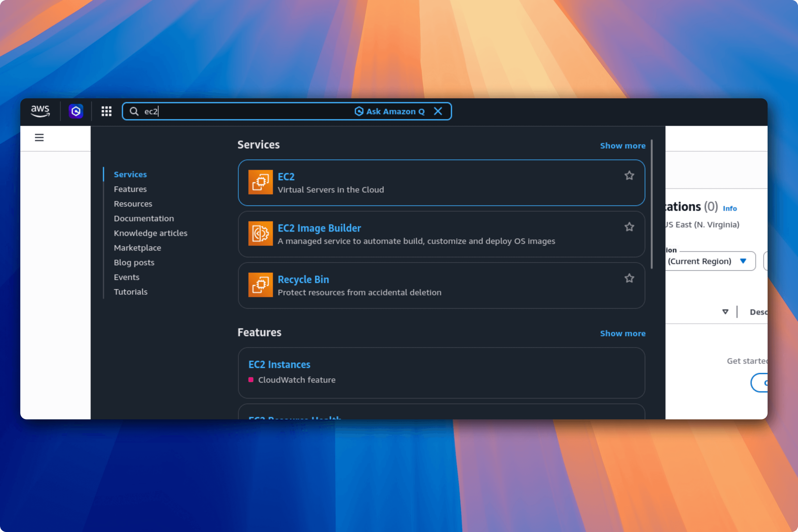This screenshot has height=532, width=798.
Task: Click the 'CloudWatch feature' label
Action: [x=297, y=380]
